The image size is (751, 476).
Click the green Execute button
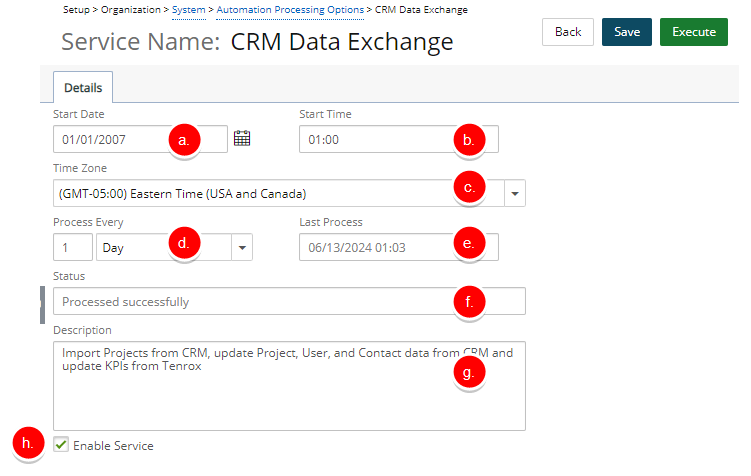click(694, 32)
